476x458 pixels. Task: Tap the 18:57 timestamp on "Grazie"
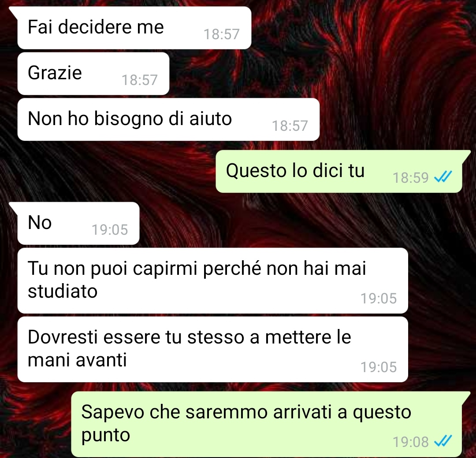[140, 80]
